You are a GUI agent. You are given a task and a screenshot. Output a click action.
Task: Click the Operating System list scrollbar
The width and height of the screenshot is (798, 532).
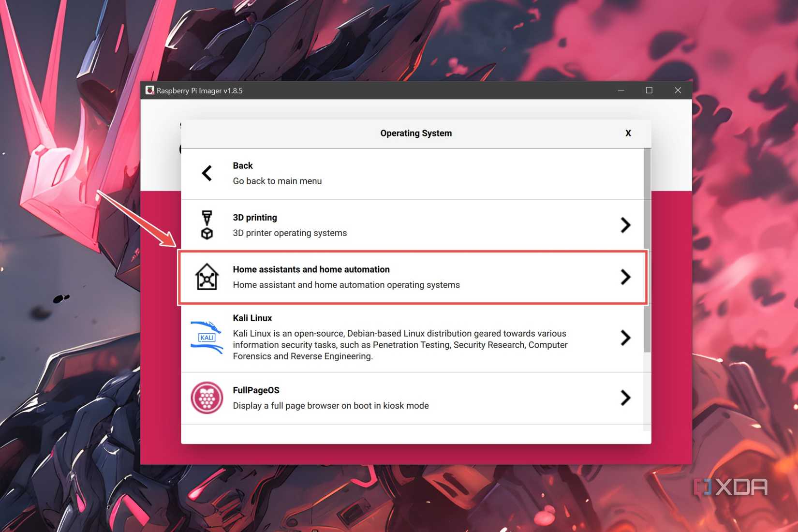pos(647,251)
